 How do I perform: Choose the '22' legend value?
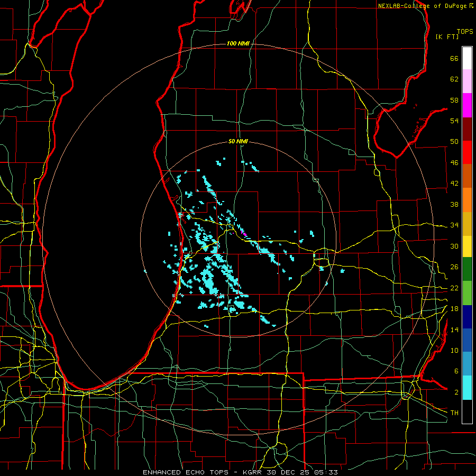[454, 288]
